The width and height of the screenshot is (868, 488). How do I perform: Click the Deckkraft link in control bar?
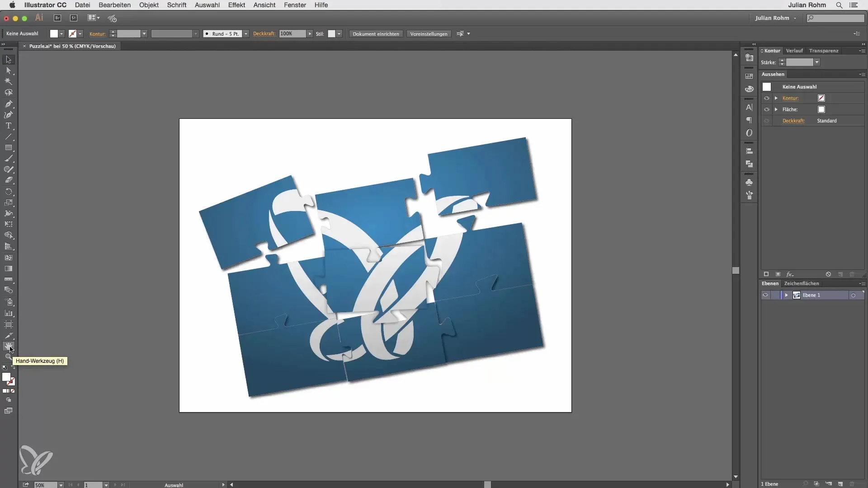click(264, 34)
